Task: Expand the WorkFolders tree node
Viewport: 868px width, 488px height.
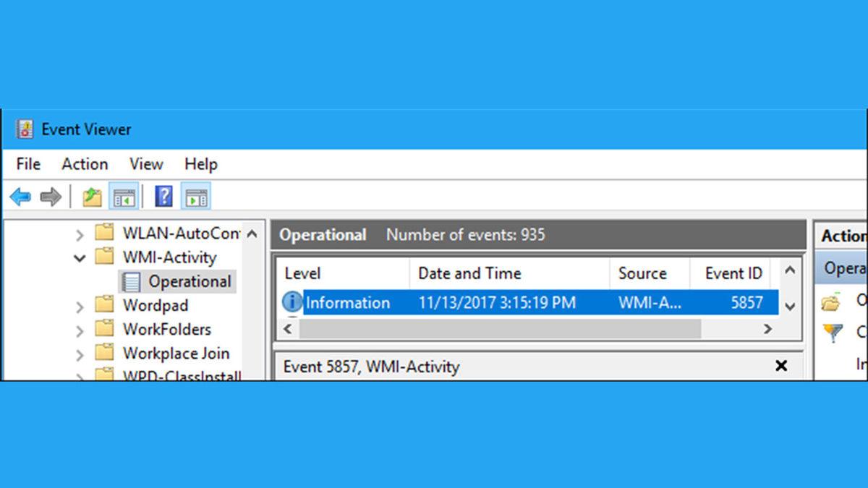Action: tap(80, 329)
